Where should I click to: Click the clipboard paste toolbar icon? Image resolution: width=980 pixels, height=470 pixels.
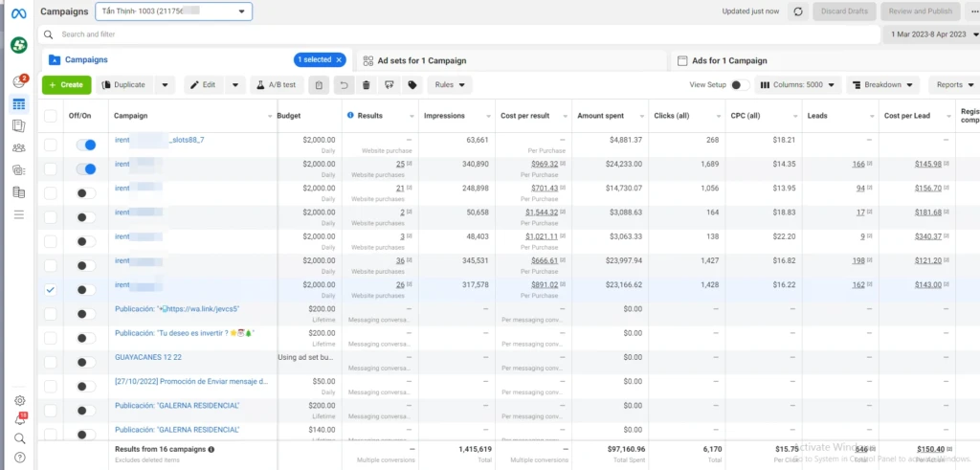pyautogui.click(x=319, y=85)
